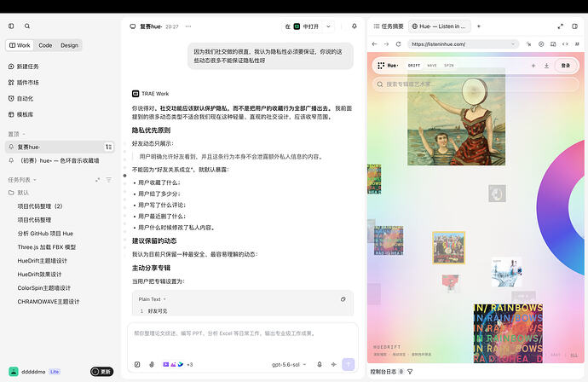Open task HueDrift主题墙设计

tap(42, 260)
